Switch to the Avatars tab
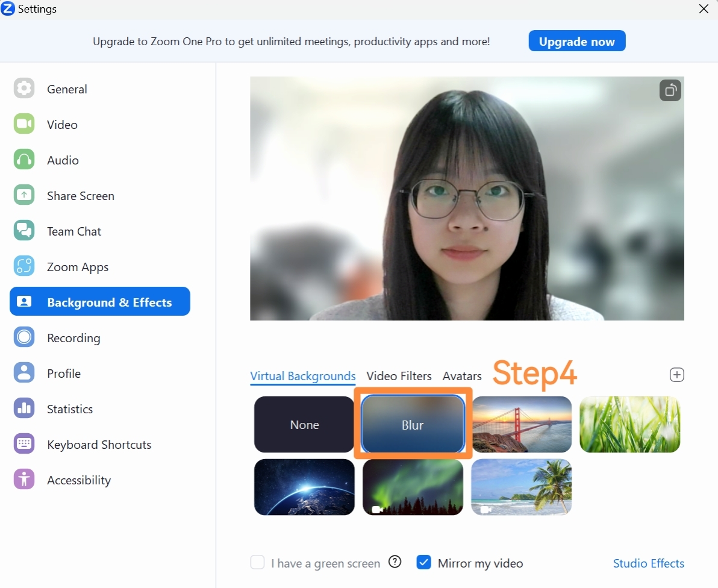Viewport: 718px width, 588px height. click(x=462, y=376)
